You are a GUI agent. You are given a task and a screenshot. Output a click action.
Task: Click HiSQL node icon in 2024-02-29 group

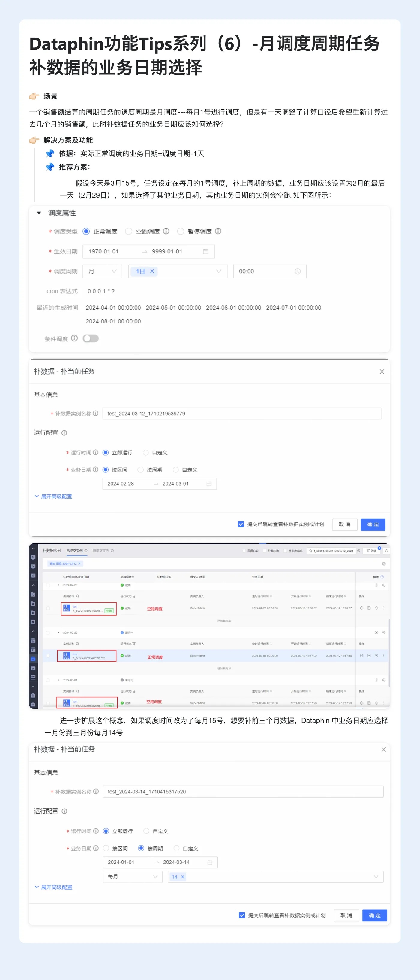pyautogui.click(x=67, y=656)
